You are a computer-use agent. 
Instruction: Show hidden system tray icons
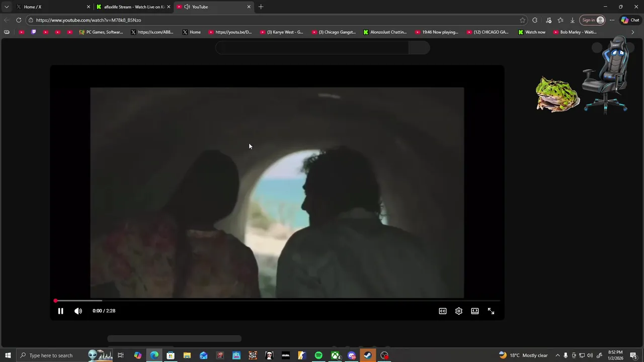[557, 355]
